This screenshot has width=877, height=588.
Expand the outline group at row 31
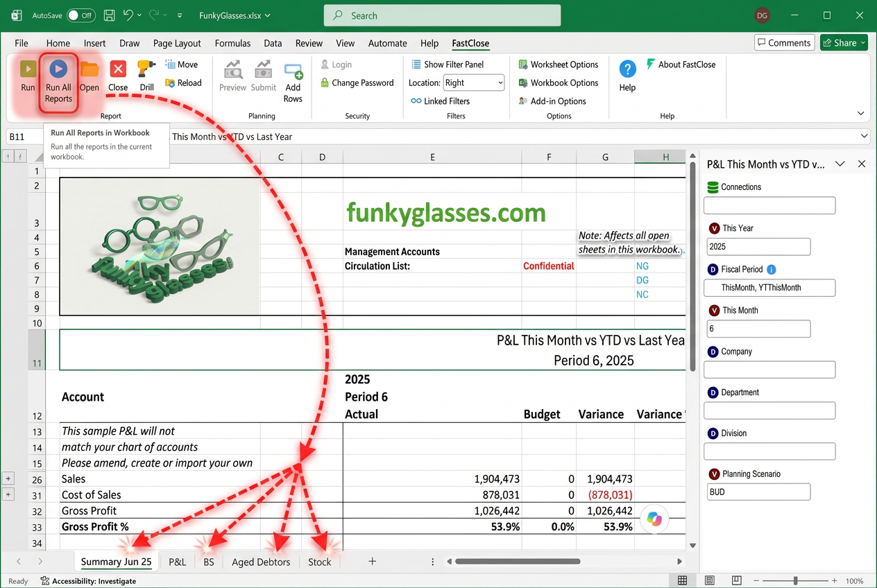pyautogui.click(x=8, y=494)
